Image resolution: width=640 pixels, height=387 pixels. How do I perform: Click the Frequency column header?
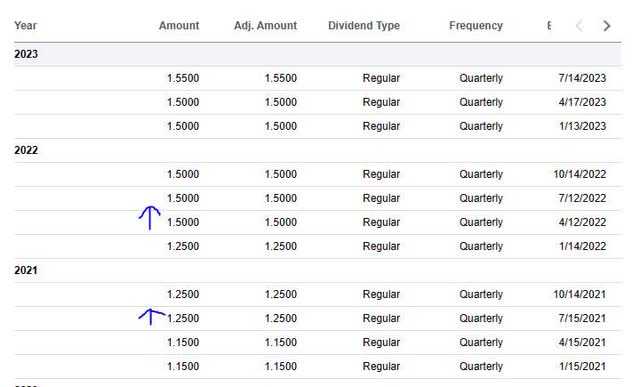click(x=476, y=26)
